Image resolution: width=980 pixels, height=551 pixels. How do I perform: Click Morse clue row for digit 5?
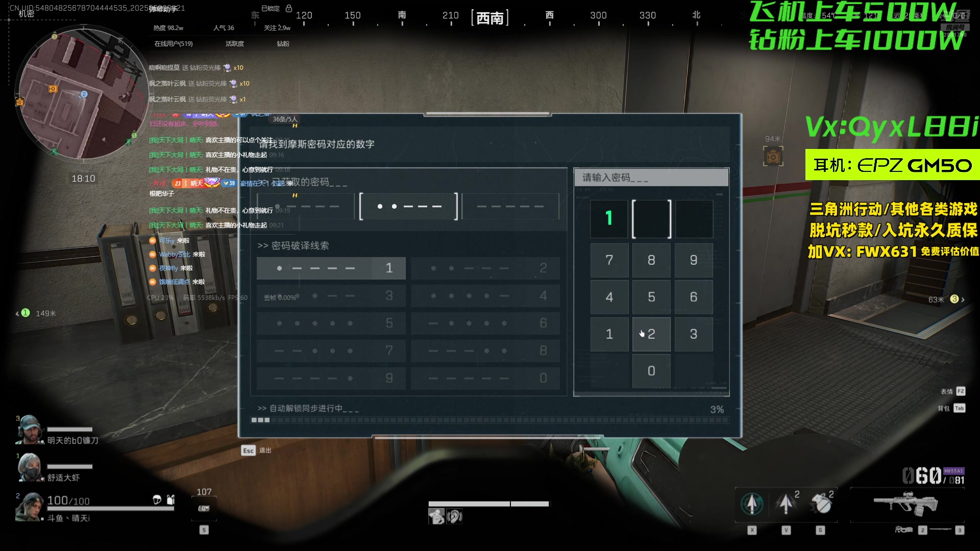click(331, 323)
